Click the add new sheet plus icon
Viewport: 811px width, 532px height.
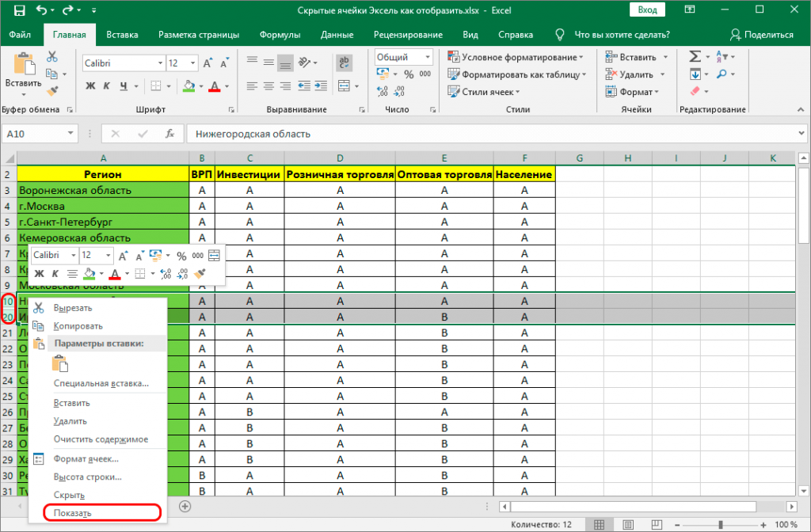coord(185,506)
